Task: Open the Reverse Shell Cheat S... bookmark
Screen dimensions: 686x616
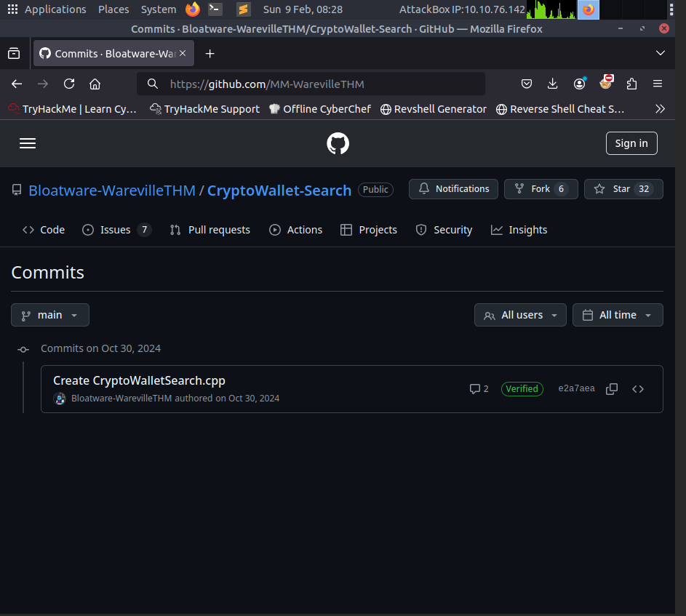Action: pyautogui.click(x=560, y=109)
